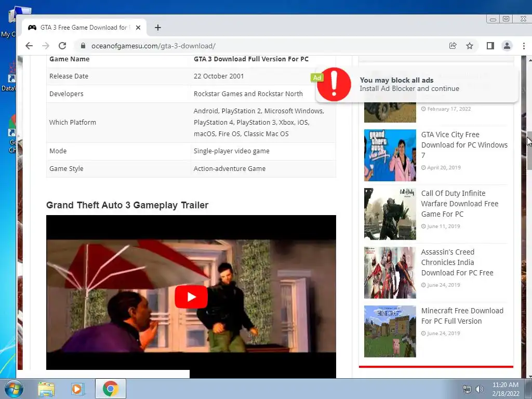Click the red exclamation ad icon
Image resolution: width=532 pixels, height=399 pixels.
[x=334, y=84]
